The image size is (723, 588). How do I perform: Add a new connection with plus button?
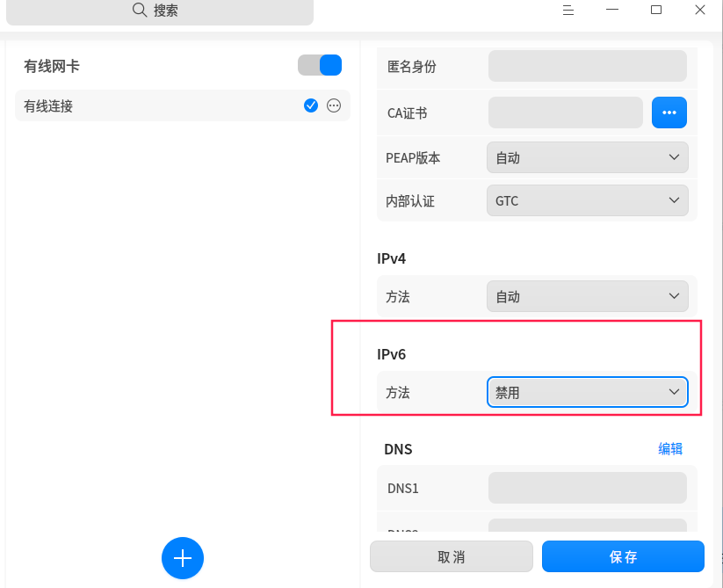183,558
